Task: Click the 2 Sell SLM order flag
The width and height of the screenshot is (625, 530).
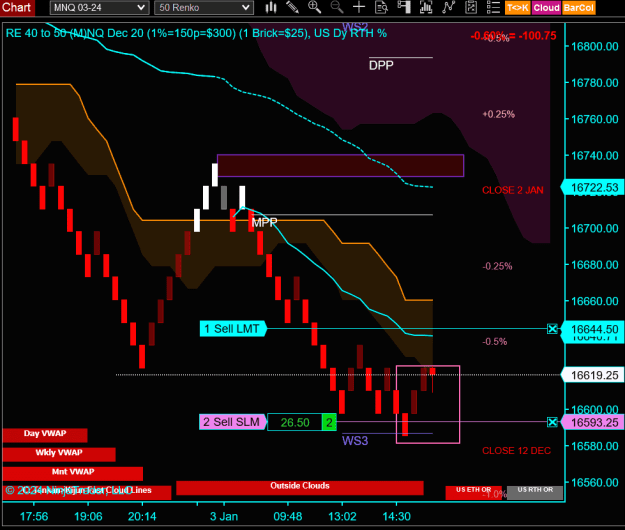Action: [x=232, y=422]
